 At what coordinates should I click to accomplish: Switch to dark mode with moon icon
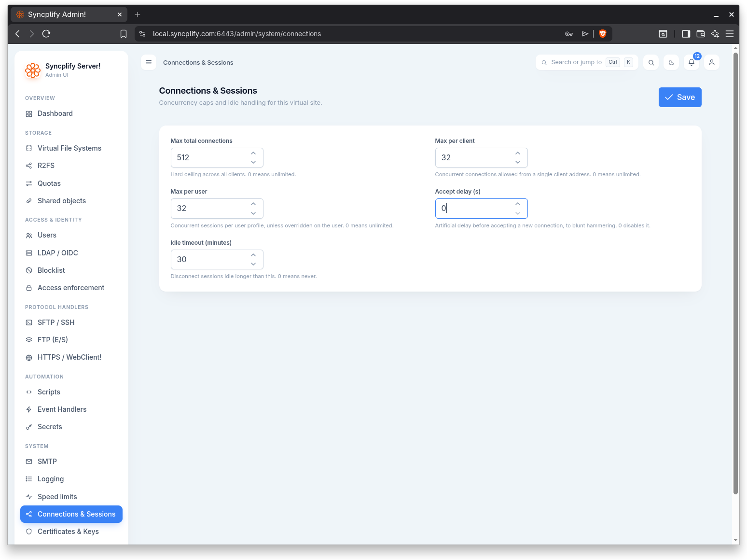(x=671, y=62)
